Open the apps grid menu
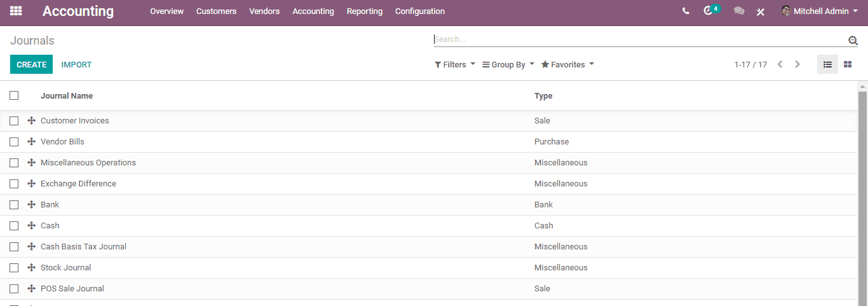The height and width of the screenshot is (306, 868). (x=16, y=11)
